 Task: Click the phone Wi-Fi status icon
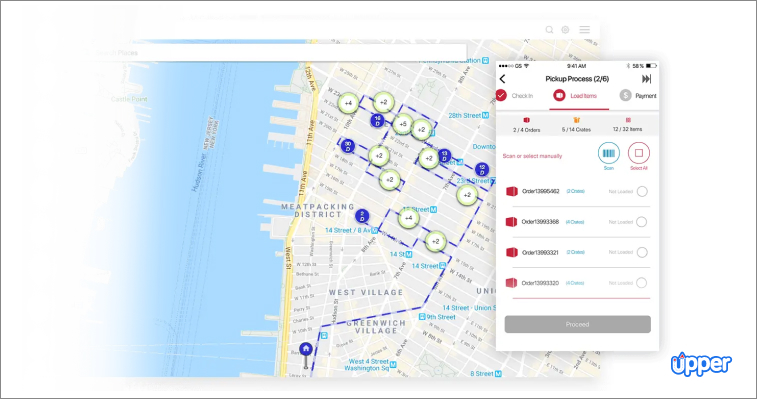point(526,66)
